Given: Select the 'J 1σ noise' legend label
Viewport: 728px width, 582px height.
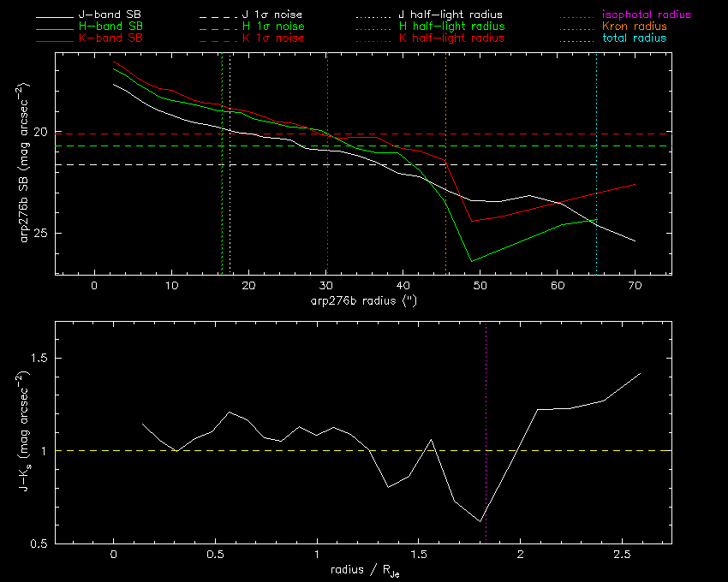Looking at the screenshot, I should point(276,15).
